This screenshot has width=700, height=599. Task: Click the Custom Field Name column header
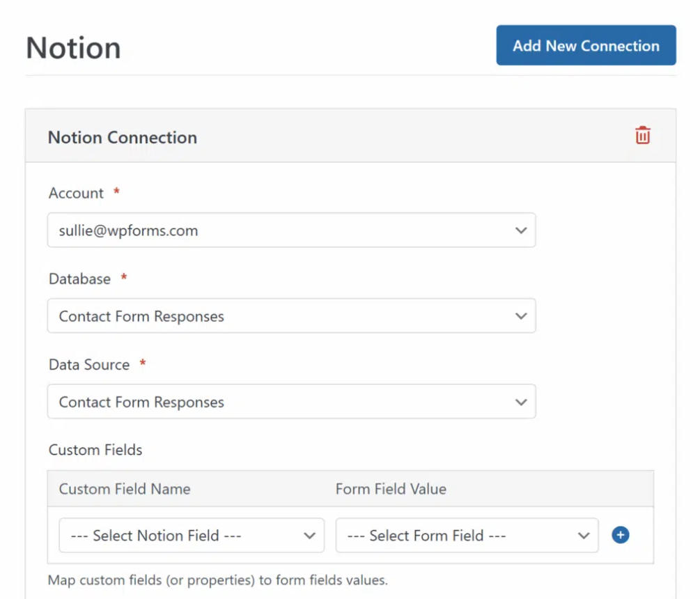click(125, 489)
